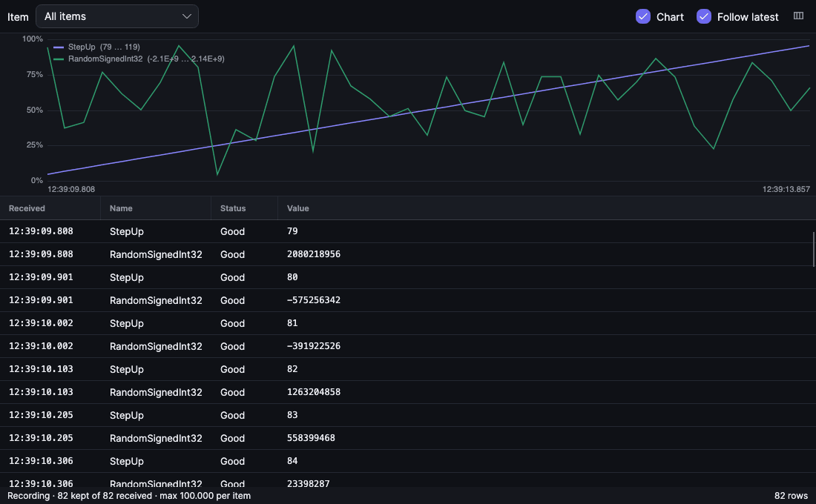Open the column layout icon
This screenshot has height=504, width=816.
pyautogui.click(x=798, y=16)
